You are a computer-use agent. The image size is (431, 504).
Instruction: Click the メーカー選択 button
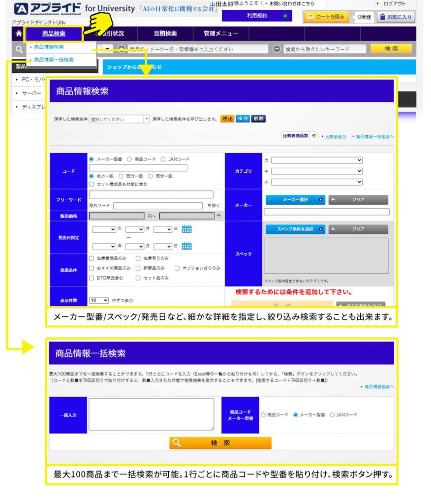click(295, 200)
